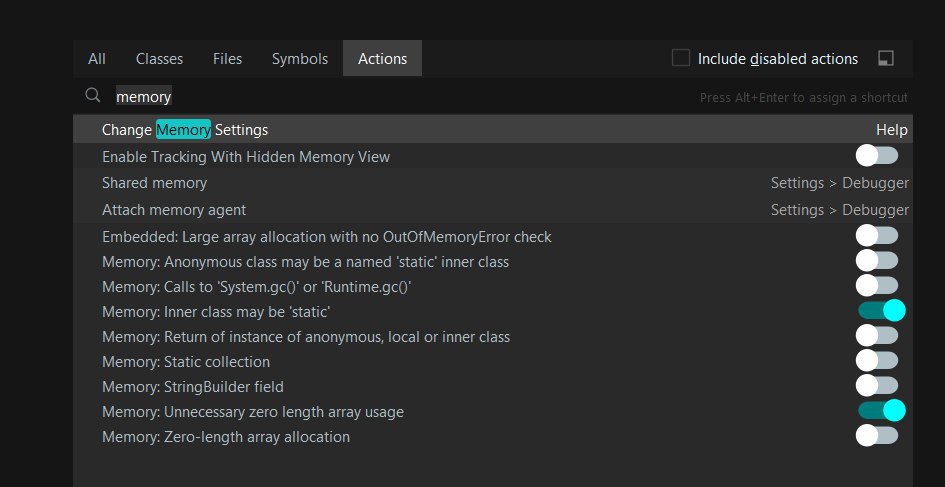945x487 pixels.
Task: Switch to the Files tab
Action: click(227, 58)
